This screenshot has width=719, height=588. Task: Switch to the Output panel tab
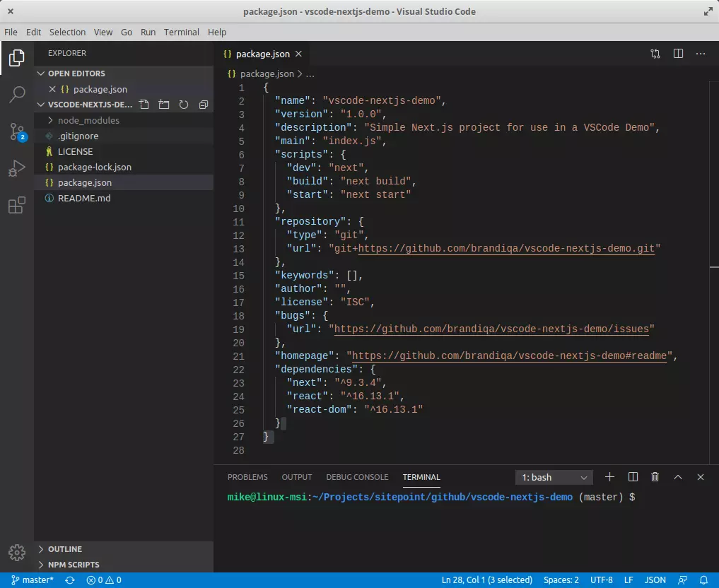click(x=297, y=477)
